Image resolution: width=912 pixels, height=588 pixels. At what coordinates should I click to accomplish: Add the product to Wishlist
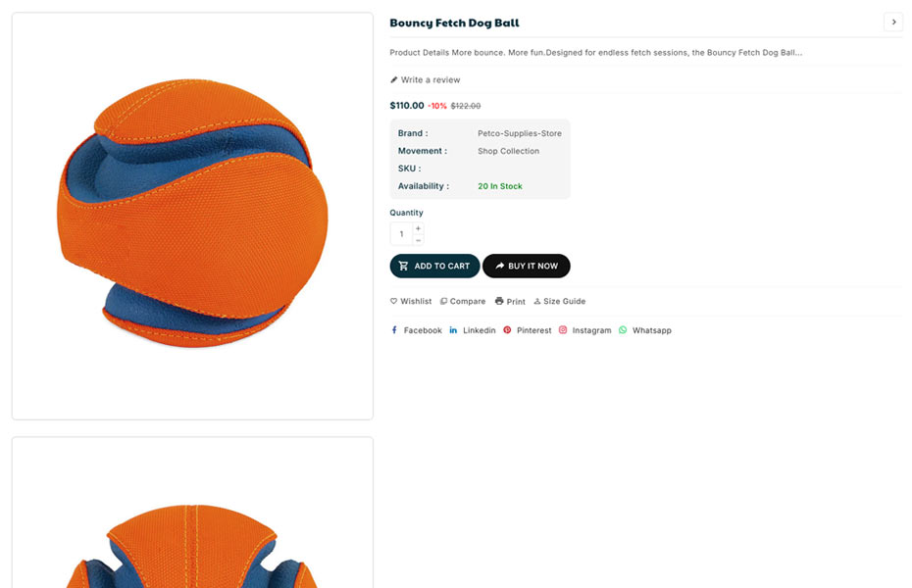411,302
